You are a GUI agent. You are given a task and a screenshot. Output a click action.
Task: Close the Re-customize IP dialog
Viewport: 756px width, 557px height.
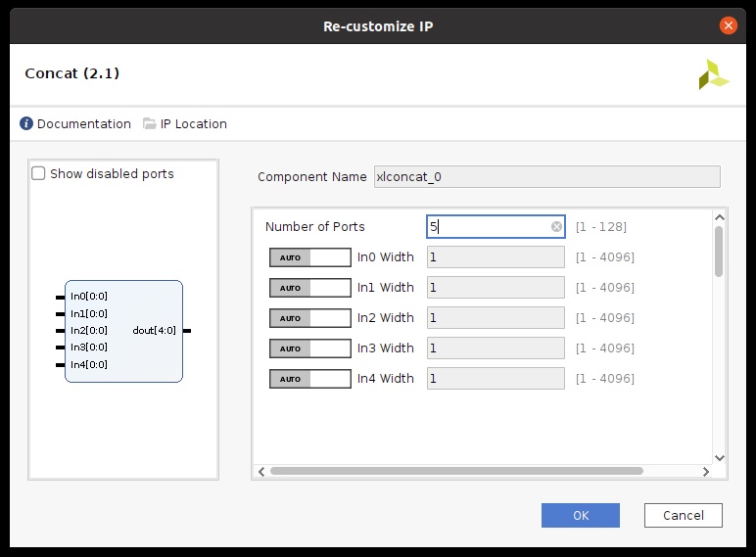point(728,25)
